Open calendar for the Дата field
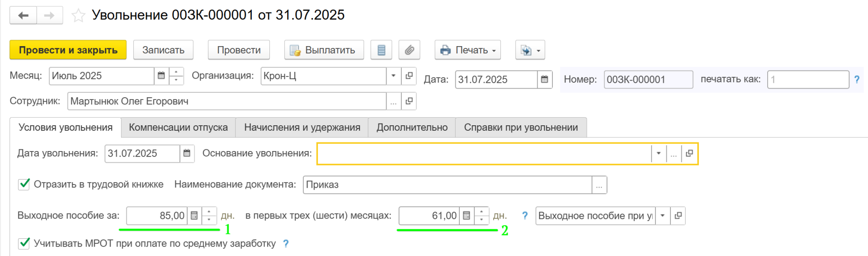Screen dimensions: 868x256 544,80
